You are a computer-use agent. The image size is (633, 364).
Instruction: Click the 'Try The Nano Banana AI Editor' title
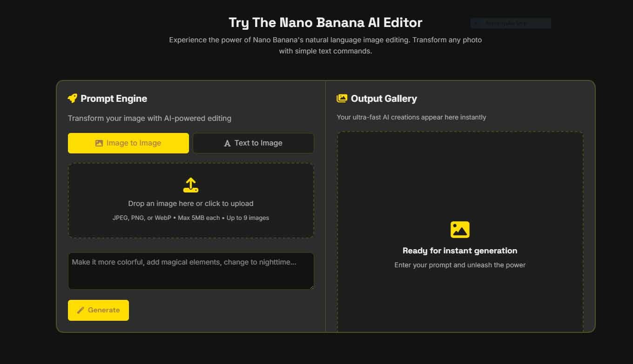coord(325,22)
